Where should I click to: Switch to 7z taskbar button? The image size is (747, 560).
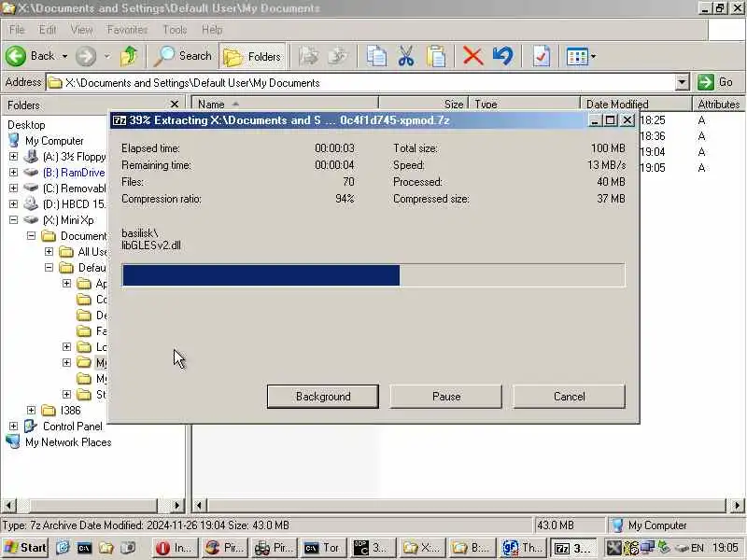click(x=573, y=548)
